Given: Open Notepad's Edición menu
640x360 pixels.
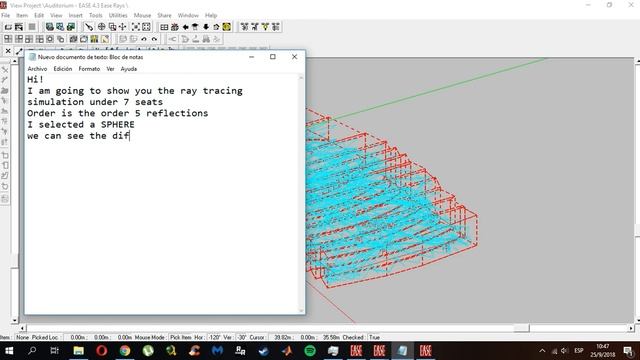Looking at the screenshot, I should pos(63,69).
